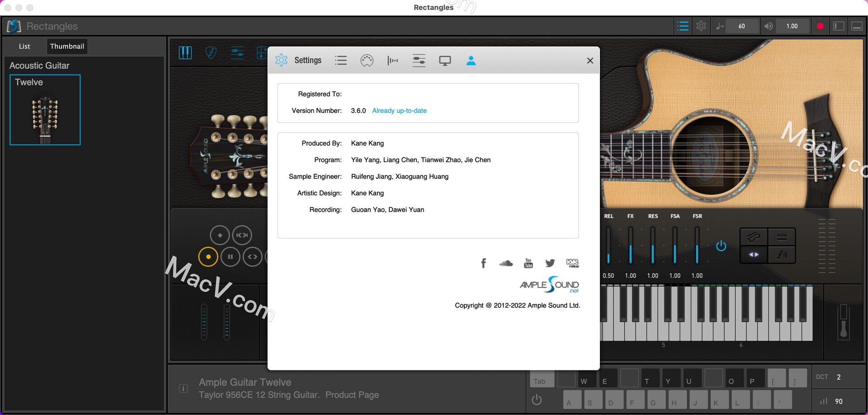
Task: Open the Facebook social link icon
Action: click(x=483, y=263)
